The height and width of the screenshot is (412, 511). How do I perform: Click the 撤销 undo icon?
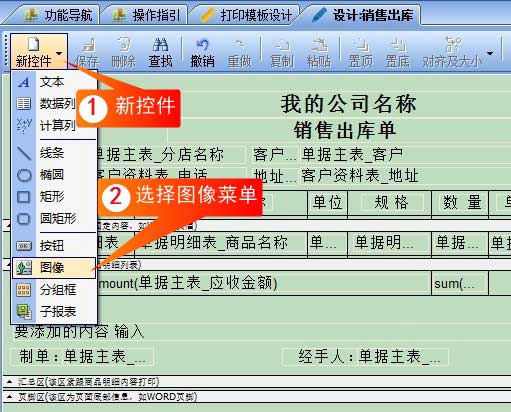202,53
